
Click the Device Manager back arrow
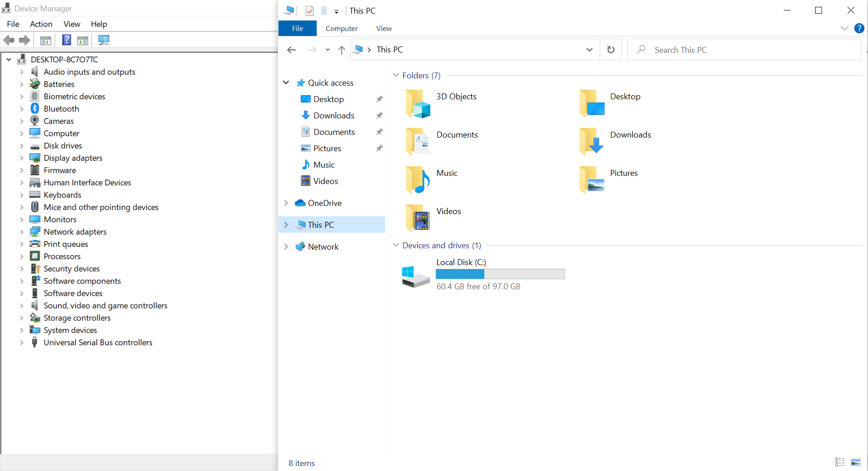[x=9, y=40]
